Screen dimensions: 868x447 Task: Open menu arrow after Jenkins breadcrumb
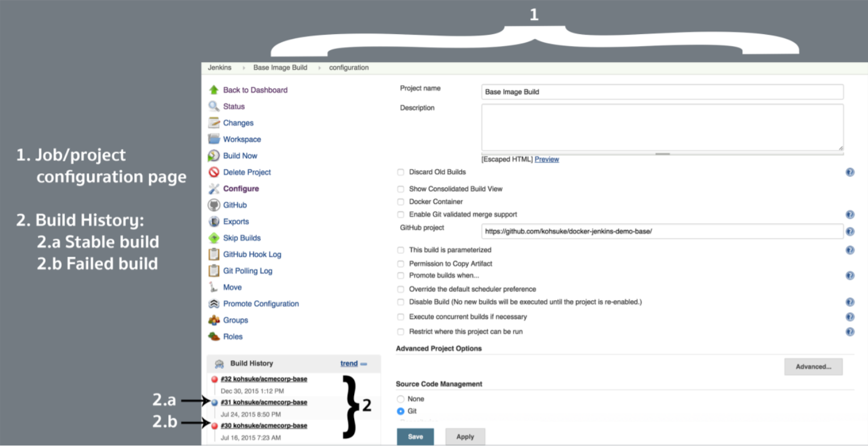pyautogui.click(x=244, y=68)
